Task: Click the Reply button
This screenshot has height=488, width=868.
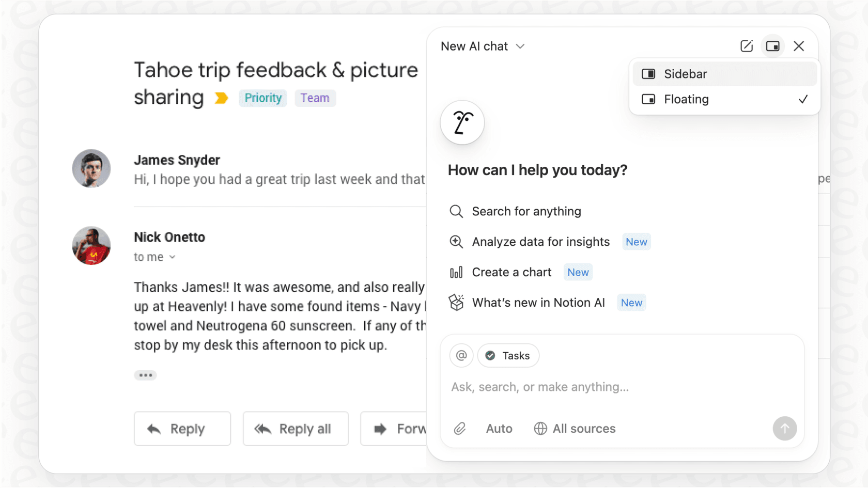Action: (x=182, y=429)
